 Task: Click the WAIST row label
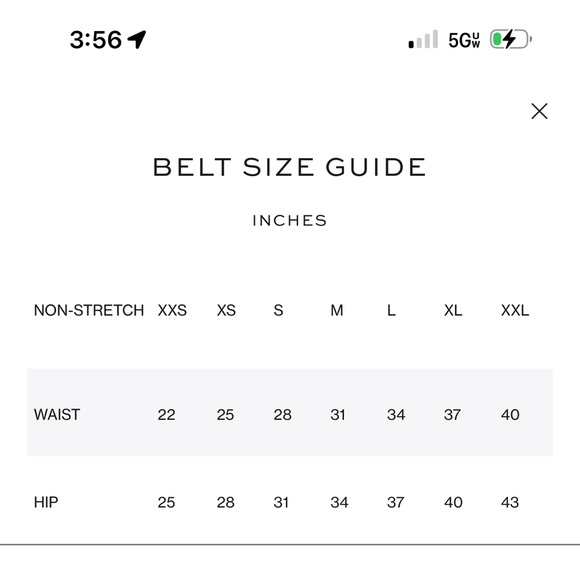[x=57, y=414]
